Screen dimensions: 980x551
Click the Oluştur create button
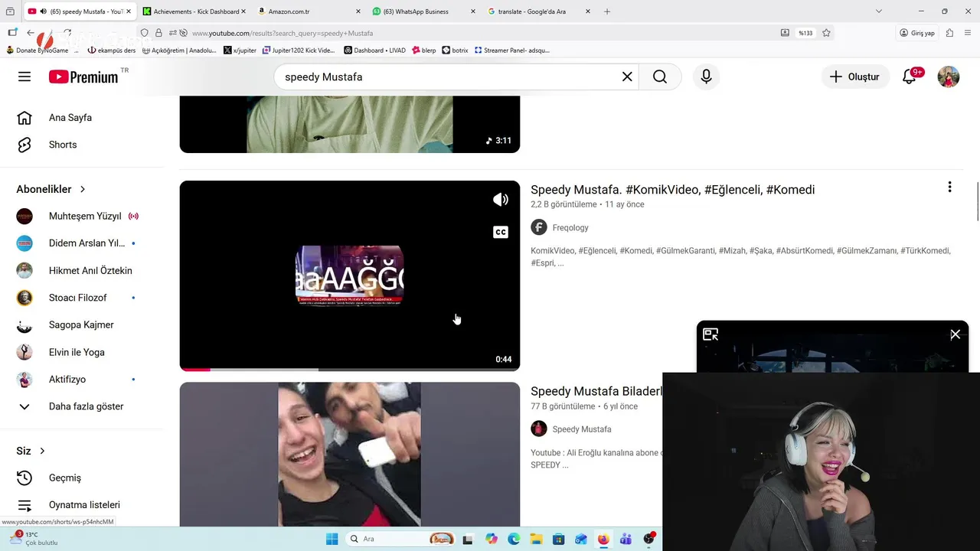coord(855,77)
